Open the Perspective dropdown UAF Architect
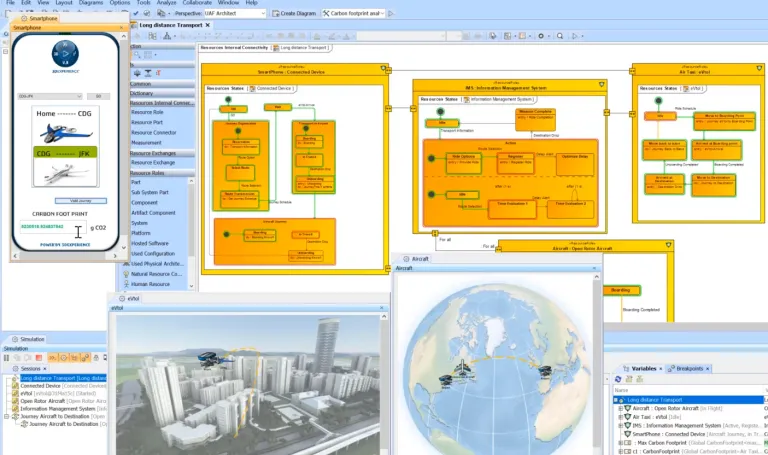The width and height of the screenshot is (768, 455). coord(235,13)
